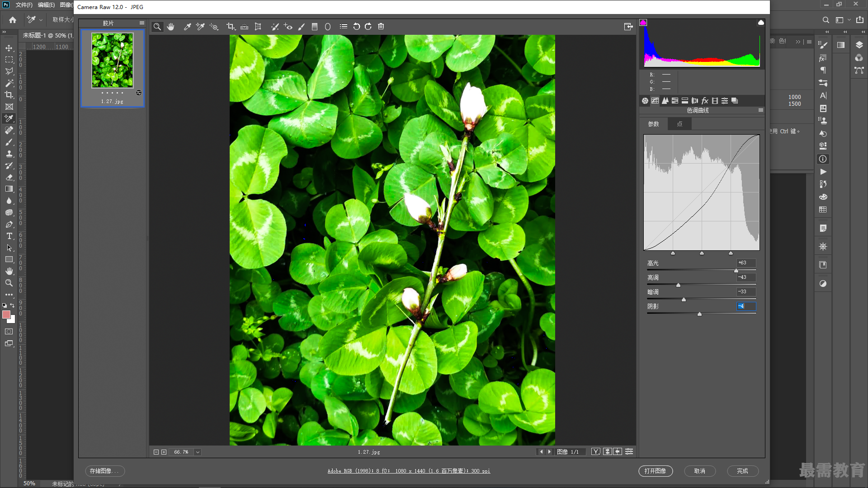Open the 编辑(E) menu
Image resolution: width=868 pixels, height=488 pixels.
[46, 5]
